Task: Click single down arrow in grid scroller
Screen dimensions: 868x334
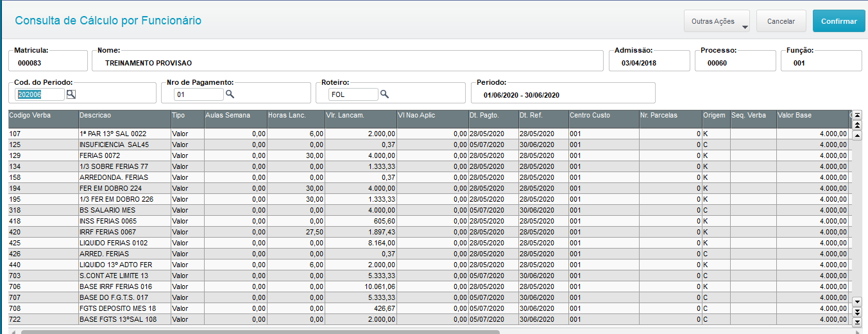Action: click(858, 301)
